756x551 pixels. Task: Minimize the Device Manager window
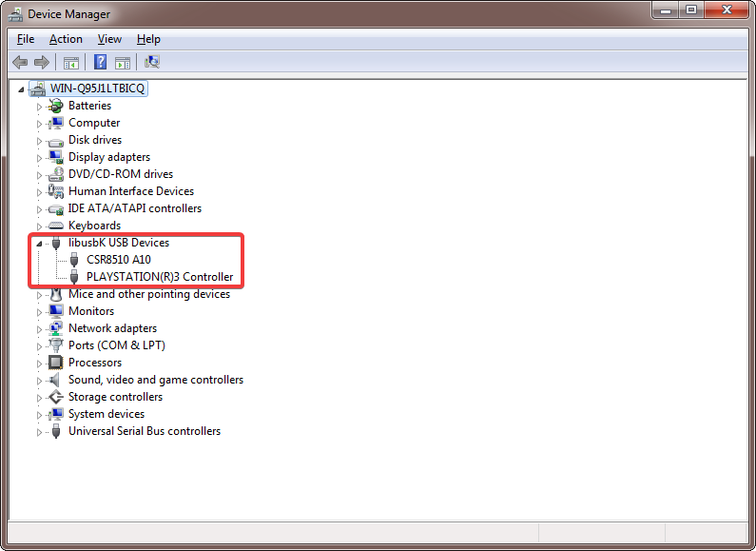click(x=666, y=10)
